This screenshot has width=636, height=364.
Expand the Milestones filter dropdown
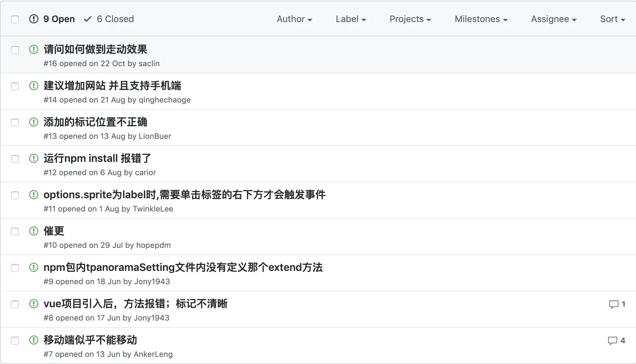tap(481, 19)
